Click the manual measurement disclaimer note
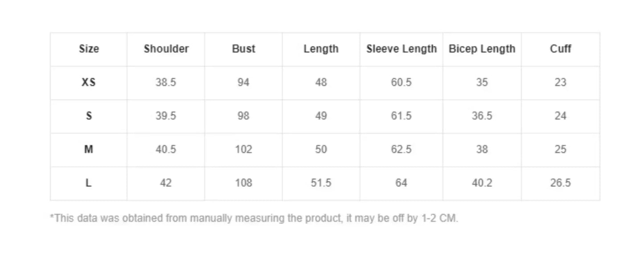 [x=254, y=218]
